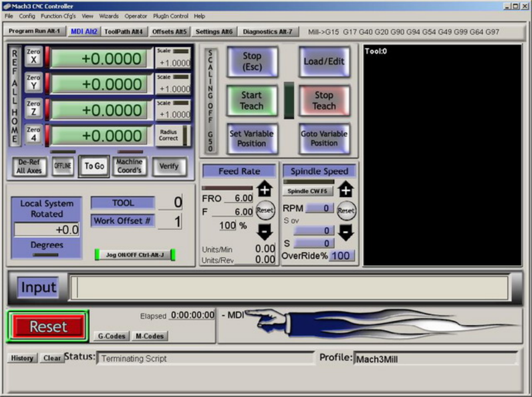Screen dimensions: 532x397
Task: Click the X axis Scale field
Action: [173, 63]
